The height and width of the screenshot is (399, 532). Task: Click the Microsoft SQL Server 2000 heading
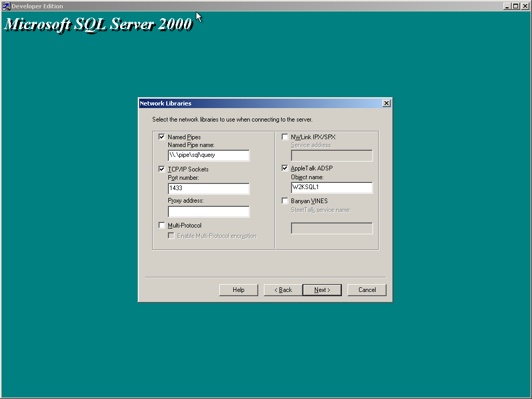pos(98,24)
